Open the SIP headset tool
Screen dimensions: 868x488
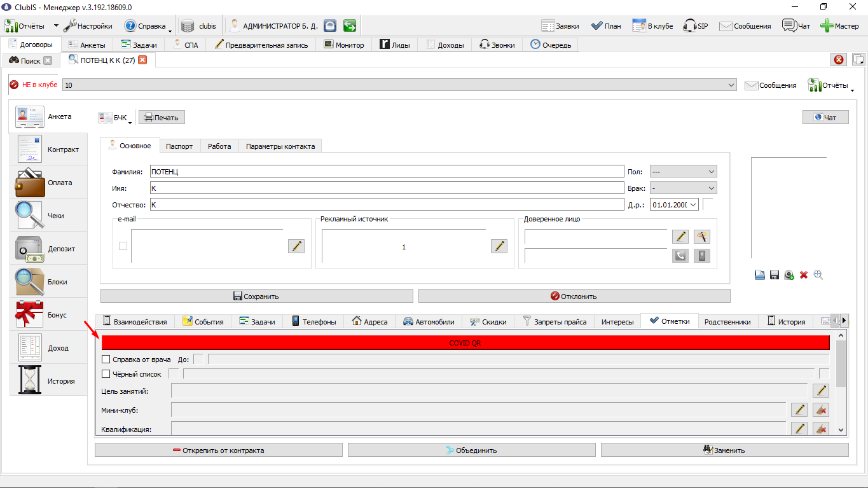click(x=696, y=26)
